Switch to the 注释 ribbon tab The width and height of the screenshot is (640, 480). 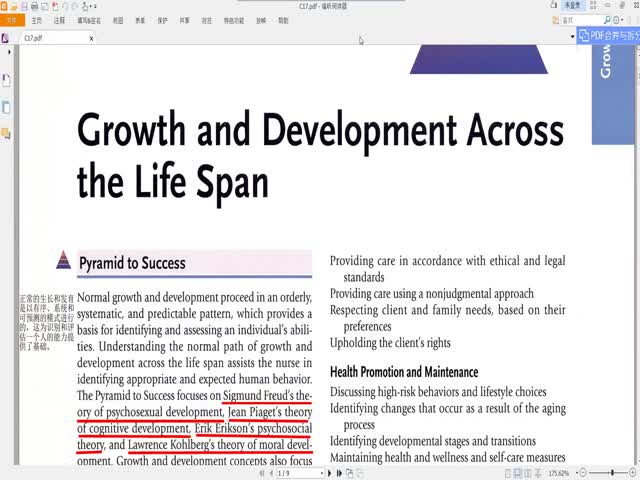(x=61, y=19)
